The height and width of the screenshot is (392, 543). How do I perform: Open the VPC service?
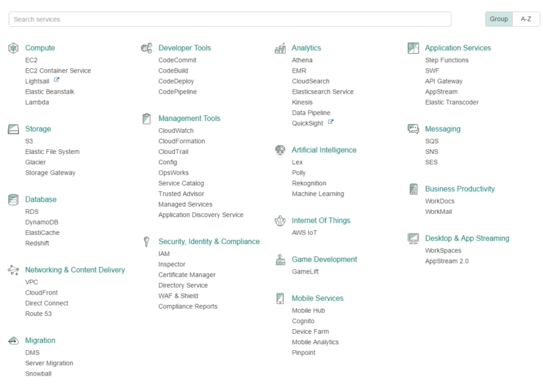[x=31, y=282]
